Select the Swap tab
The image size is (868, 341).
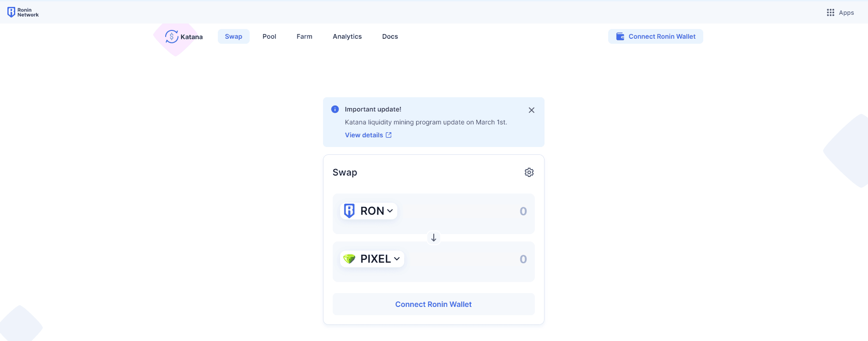point(233,36)
